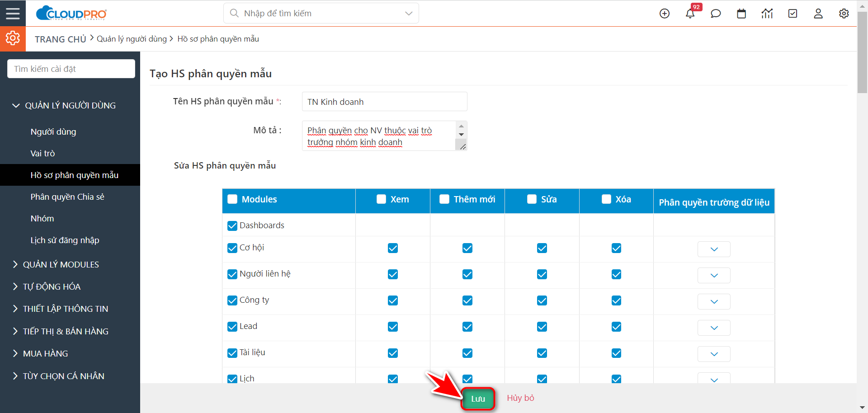Open Quản lý người dùng breadcrumb
868x413 pixels.
tap(132, 39)
